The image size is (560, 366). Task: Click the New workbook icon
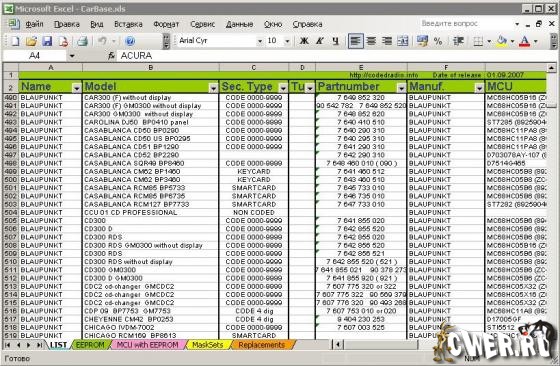coord(15,41)
